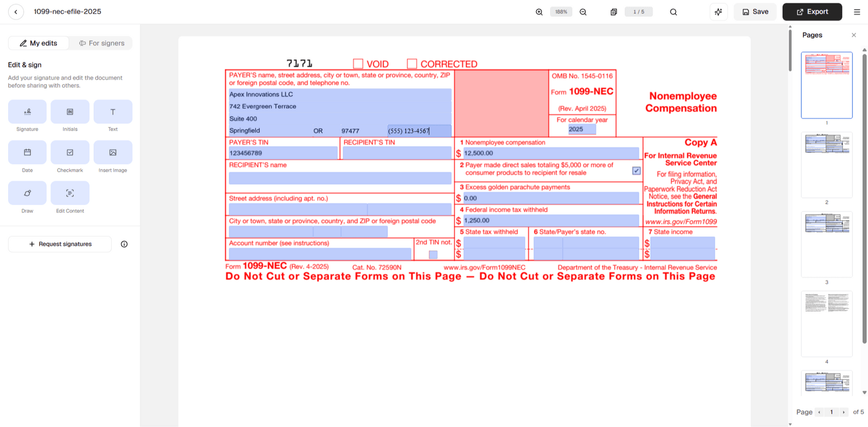Close the Pages panel
Screen dimensions: 868x427
pyautogui.click(x=854, y=35)
